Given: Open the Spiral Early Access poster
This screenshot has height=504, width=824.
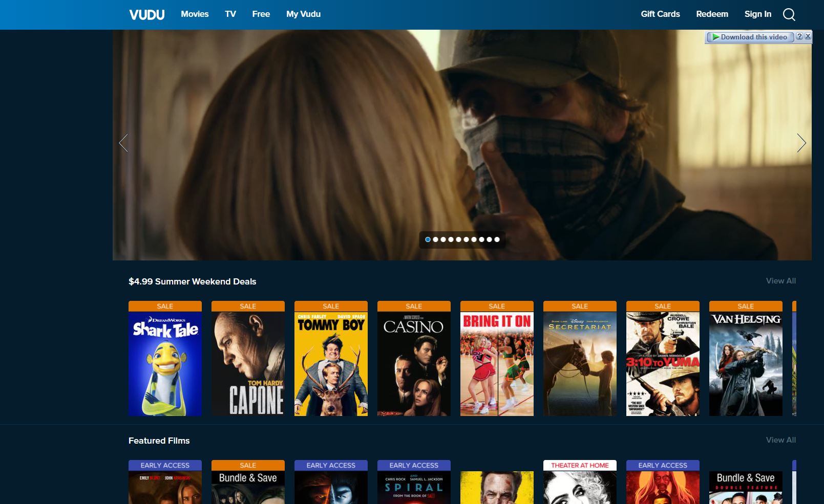Looking at the screenshot, I should 414,482.
